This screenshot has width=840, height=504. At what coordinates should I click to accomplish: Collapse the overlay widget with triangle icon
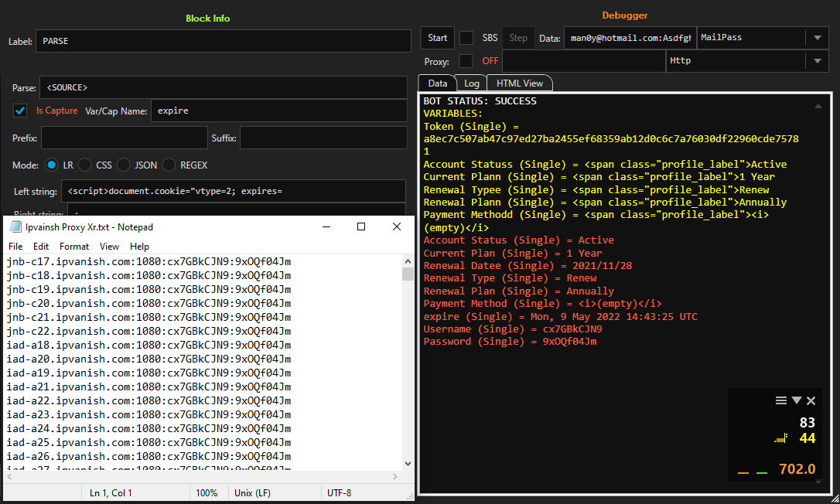pyautogui.click(x=797, y=400)
